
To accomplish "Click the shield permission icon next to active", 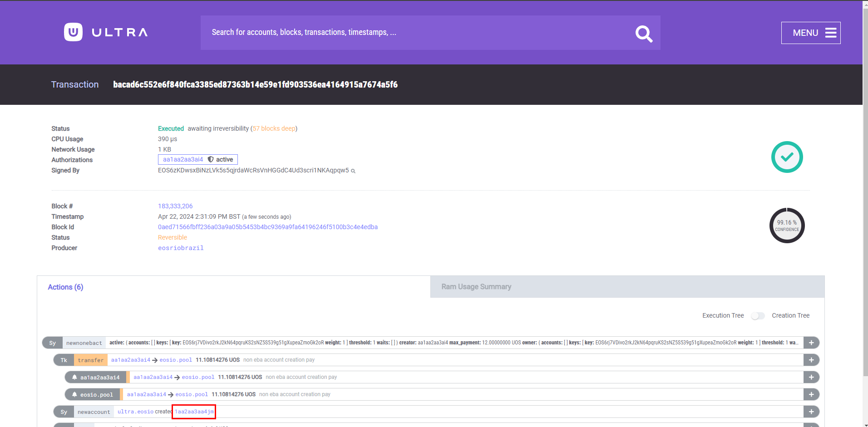I will click(x=211, y=159).
